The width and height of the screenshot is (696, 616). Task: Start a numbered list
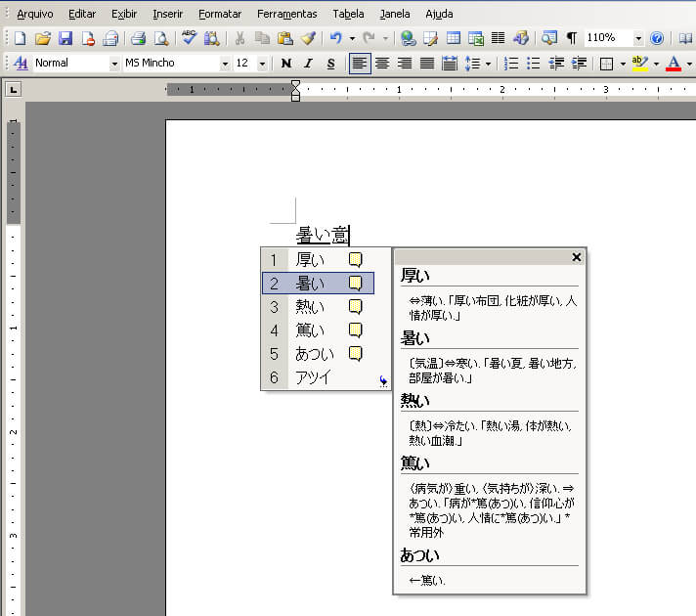click(511, 63)
